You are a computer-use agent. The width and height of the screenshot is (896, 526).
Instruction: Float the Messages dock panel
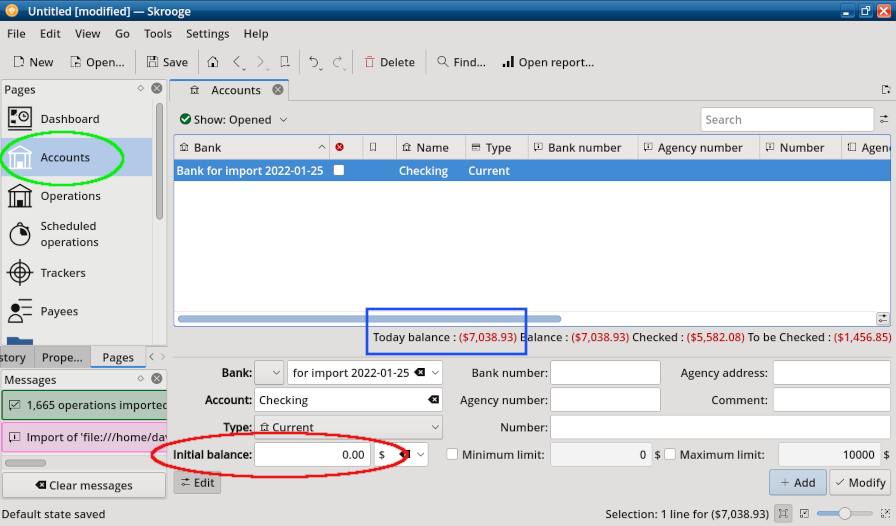click(141, 378)
